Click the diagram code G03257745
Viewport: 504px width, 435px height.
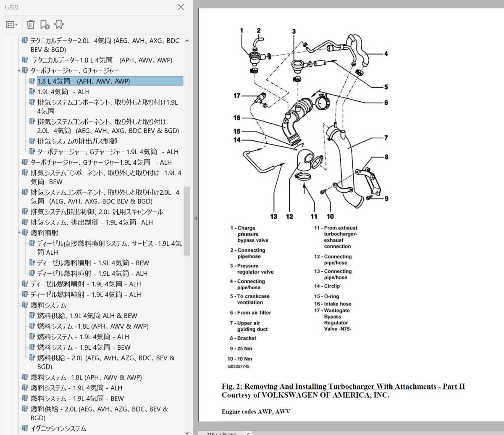pos(239,366)
